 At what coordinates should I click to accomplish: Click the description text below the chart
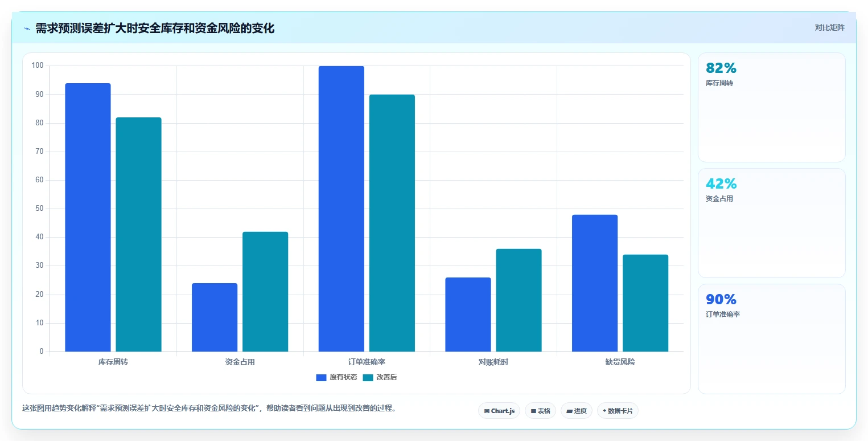[209, 408]
